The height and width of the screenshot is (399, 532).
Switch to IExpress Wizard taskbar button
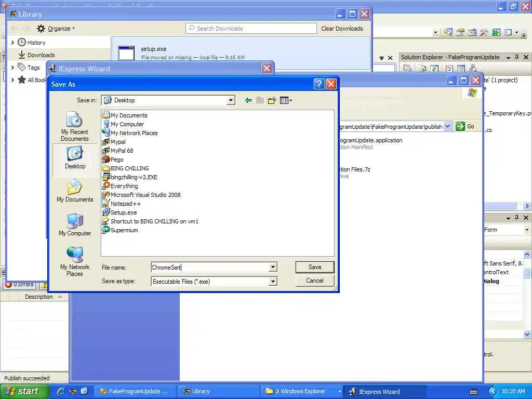coord(384,391)
